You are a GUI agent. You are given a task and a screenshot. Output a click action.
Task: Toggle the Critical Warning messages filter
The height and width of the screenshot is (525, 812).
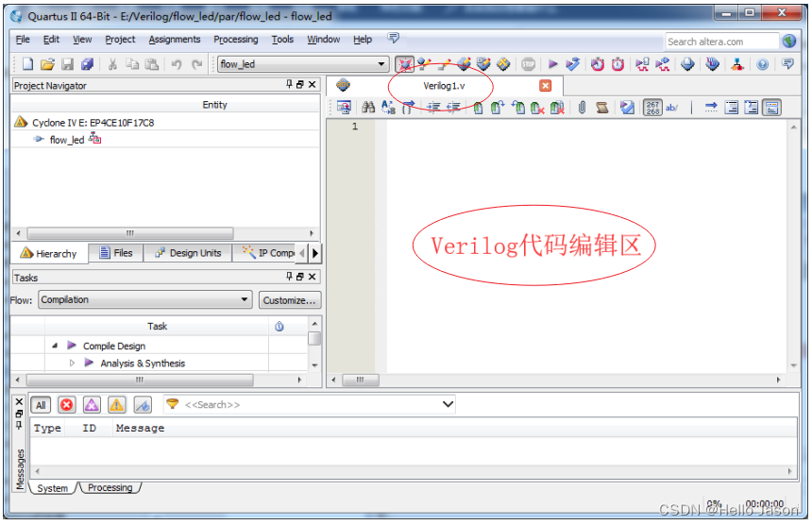click(92, 405)
